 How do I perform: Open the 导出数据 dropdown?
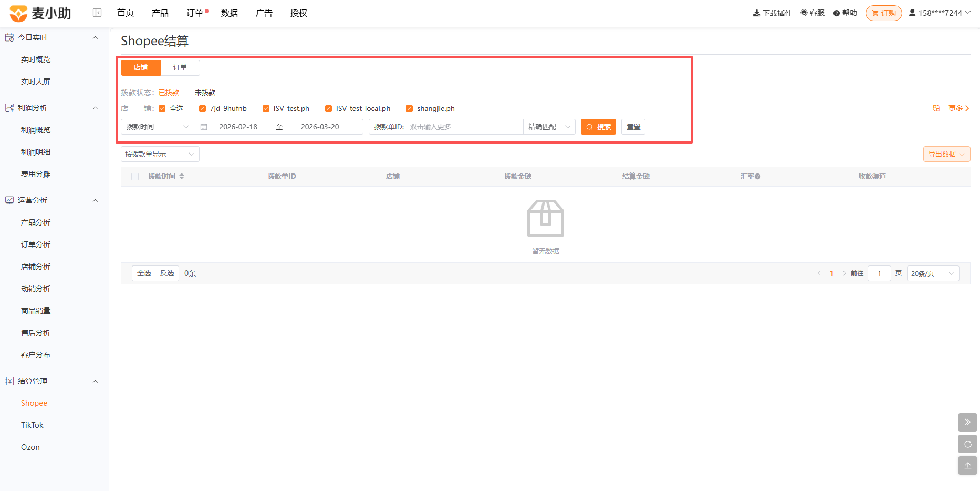click(x=946, y=154)
